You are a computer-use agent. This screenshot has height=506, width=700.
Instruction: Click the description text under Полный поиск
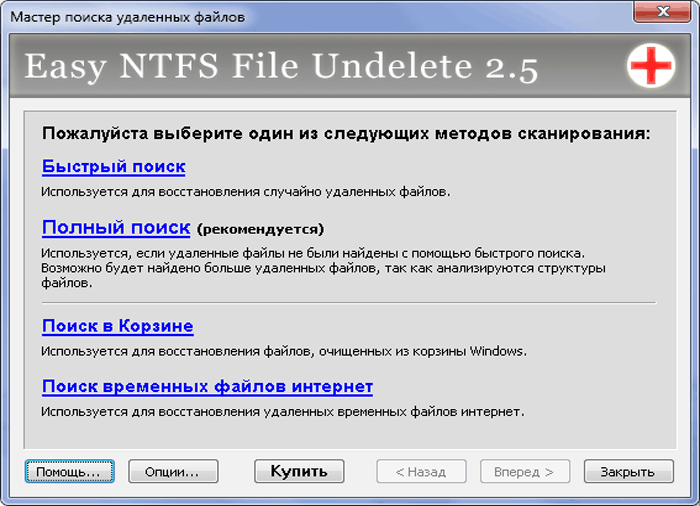(323, 268)
